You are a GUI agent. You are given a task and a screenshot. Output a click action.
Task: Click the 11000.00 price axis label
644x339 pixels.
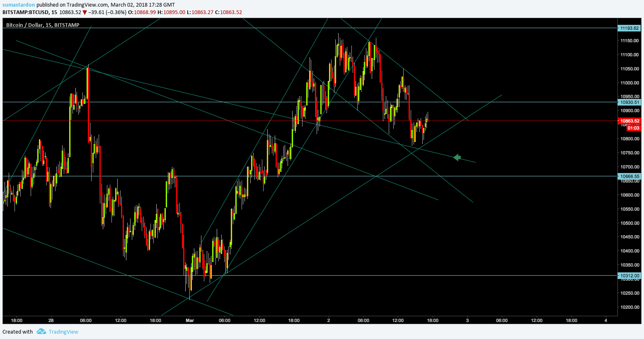tap(629, 83)
